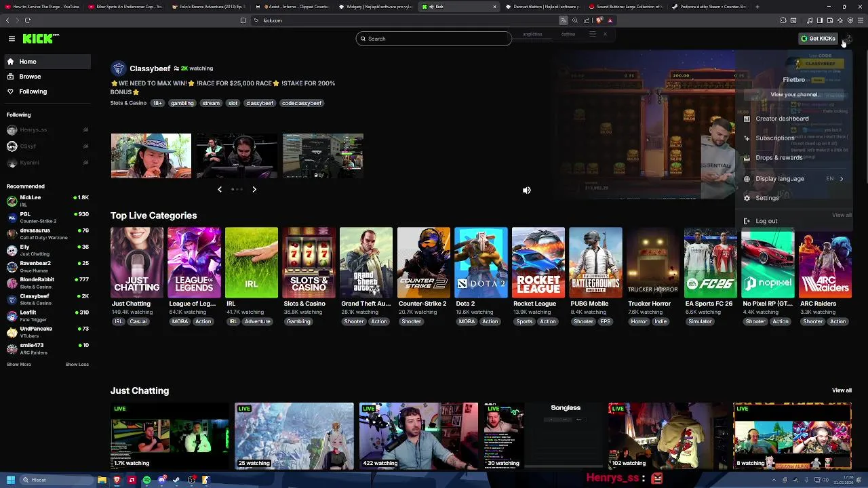
Task: Open the profile avatar menu
Action: [x=848, y=39]
